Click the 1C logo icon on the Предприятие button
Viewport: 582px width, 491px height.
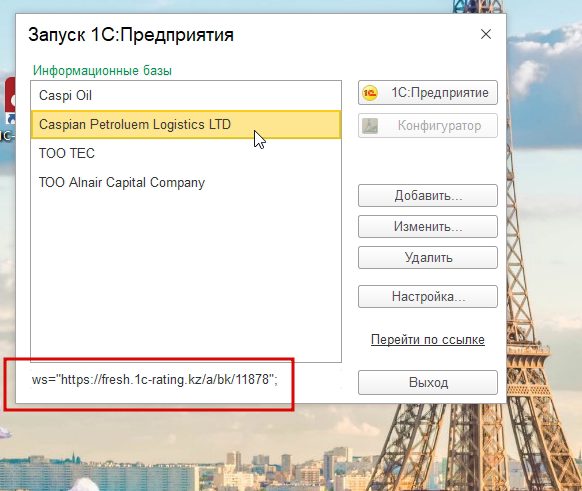coord(370,93)
